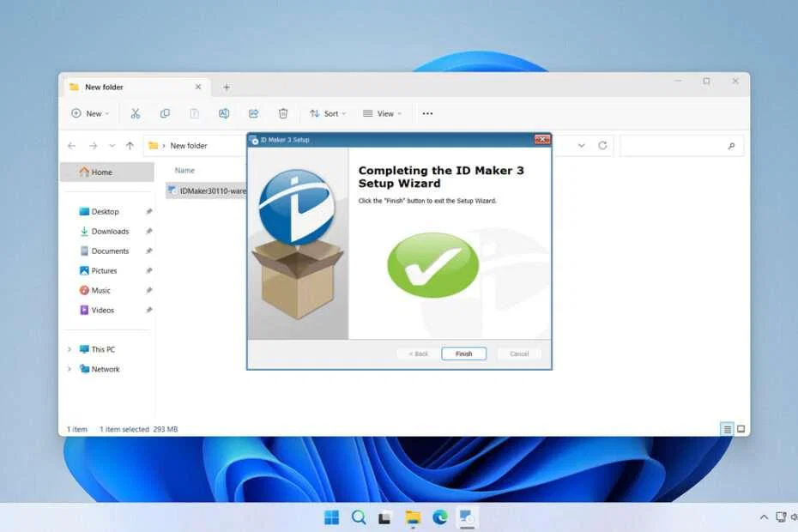Click the Copy icon in the toolbar
Viewport: 798px width, 532px height.
pyautogui.click(x=165, y=113)
